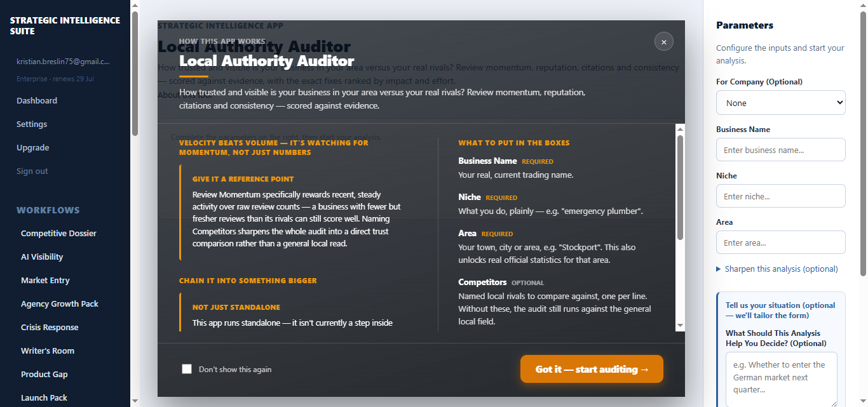
Task: Click Got it — start auditing button
Action: pos(592,369)
